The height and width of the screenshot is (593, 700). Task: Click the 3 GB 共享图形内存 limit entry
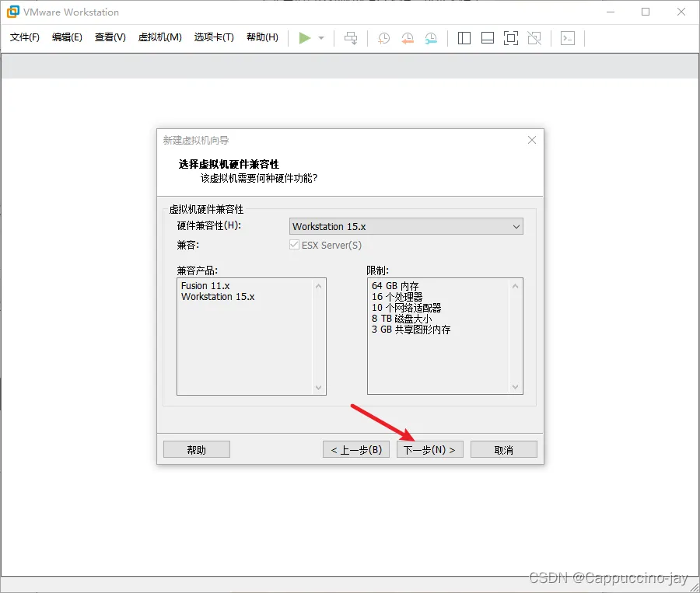(411, 330)
